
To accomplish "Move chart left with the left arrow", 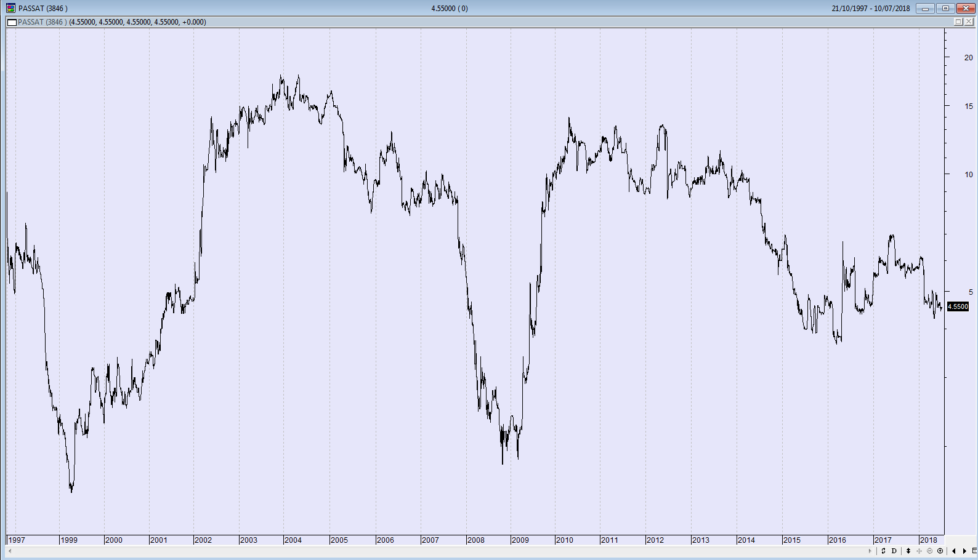I will point(954,551).
